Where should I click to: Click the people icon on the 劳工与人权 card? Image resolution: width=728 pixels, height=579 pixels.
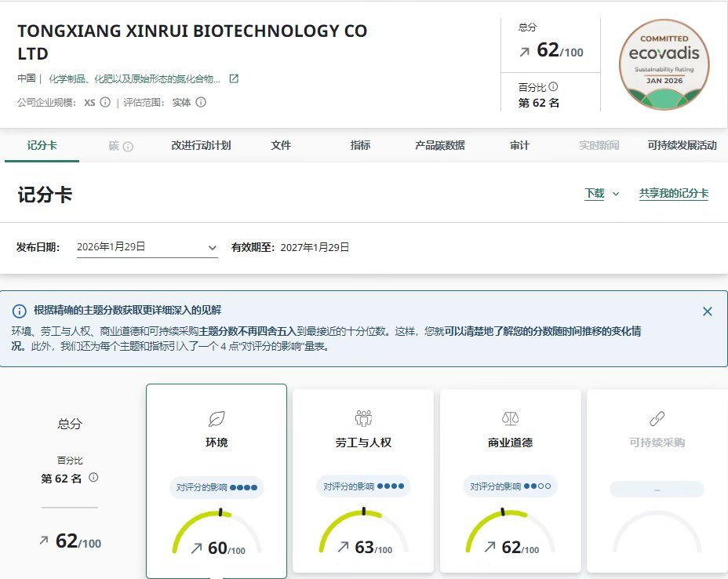click(363, 418)
